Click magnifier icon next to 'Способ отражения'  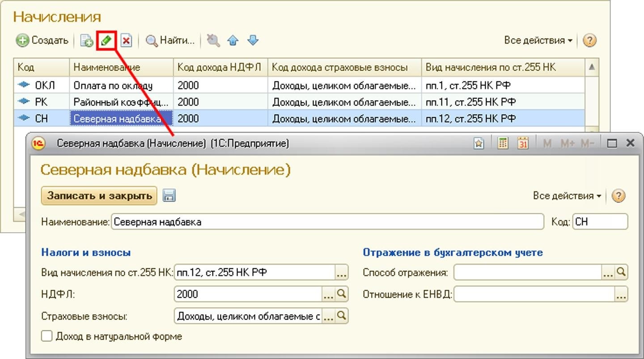coord(621,272)
